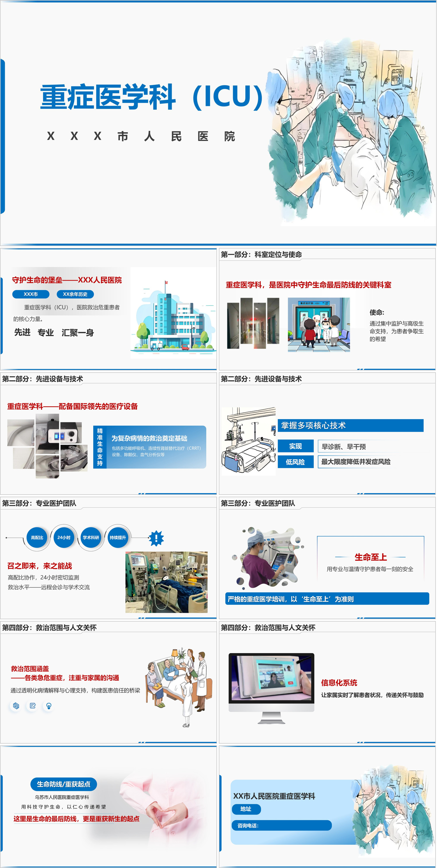Select the 24小时 circle
This screenshot has height=868, width=437.
pyautogui.click(x=64, y=537)
